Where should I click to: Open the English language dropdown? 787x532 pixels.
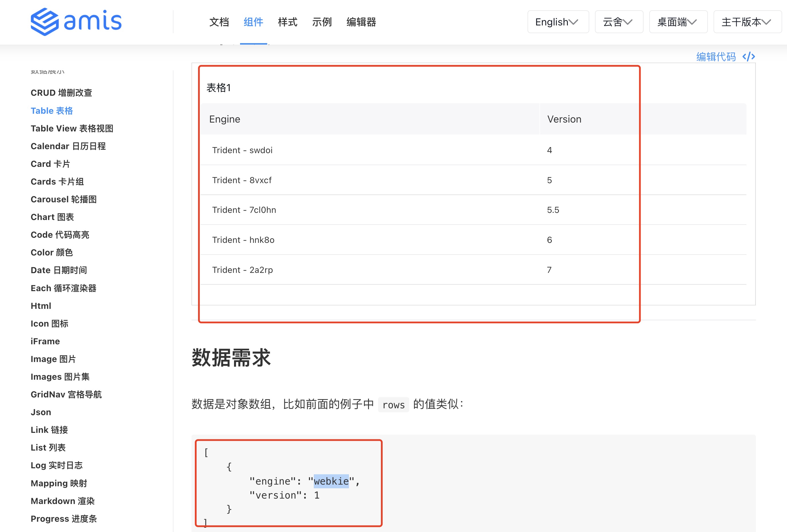[x=558, y=22]
